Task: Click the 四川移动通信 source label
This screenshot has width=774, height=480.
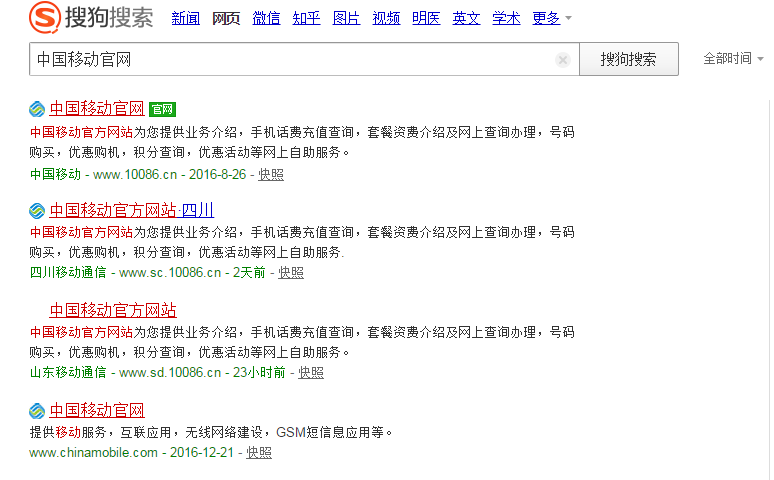Action: 68,273
